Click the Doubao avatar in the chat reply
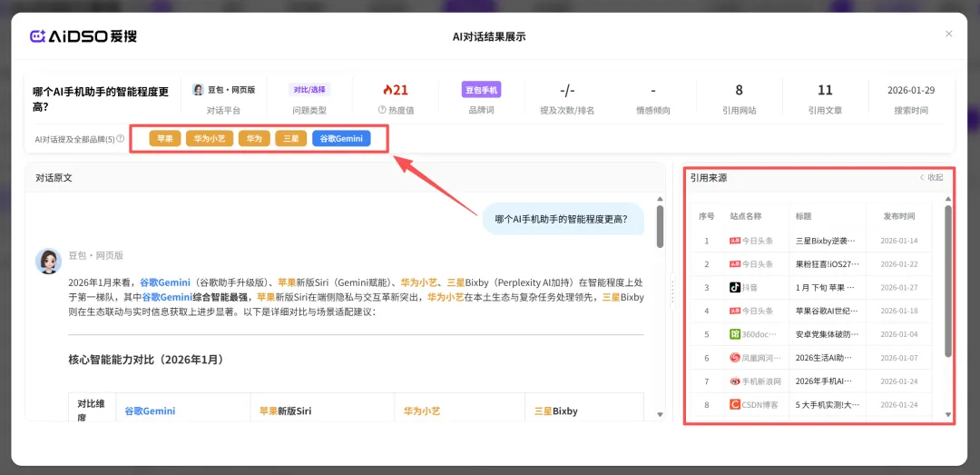 point(47,262)
